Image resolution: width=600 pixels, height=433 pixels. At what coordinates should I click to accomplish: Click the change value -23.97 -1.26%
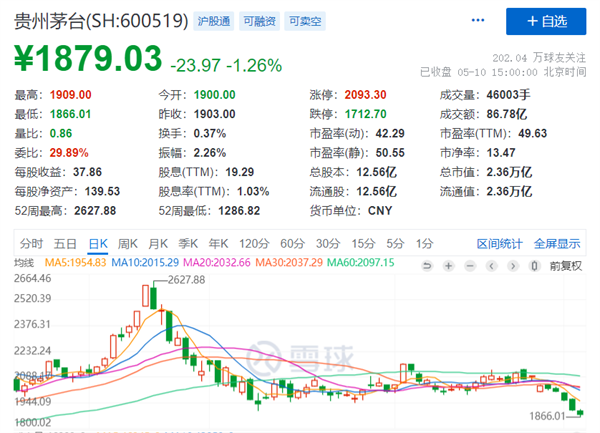(x=226, y=65)
